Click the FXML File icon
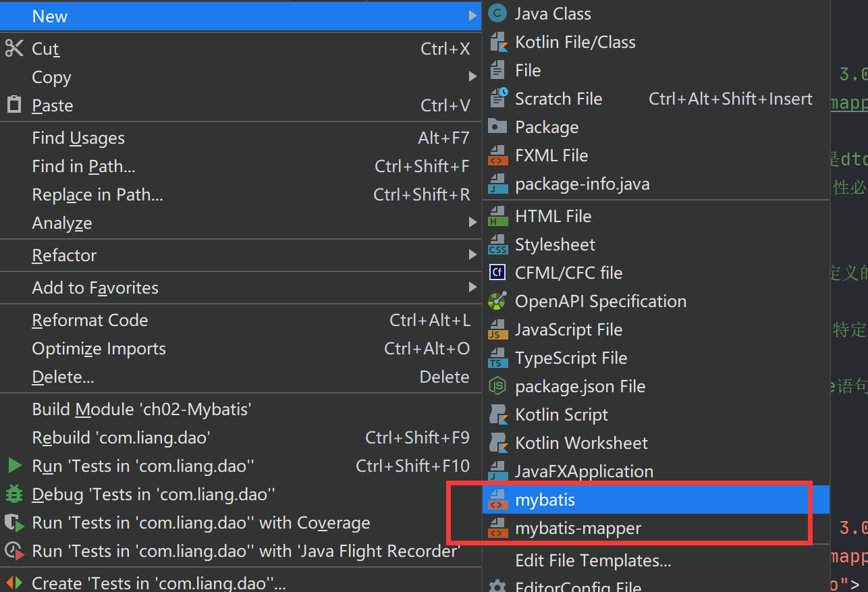The height and width of the screenshot is (592, 868). tap(497, 155)
